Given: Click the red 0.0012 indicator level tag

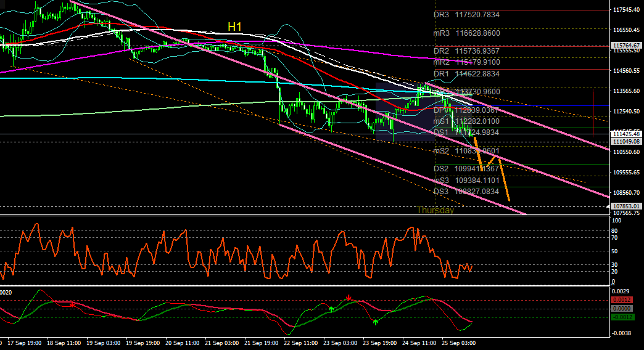Looking at the screenshot, I should tap(622, 300).
